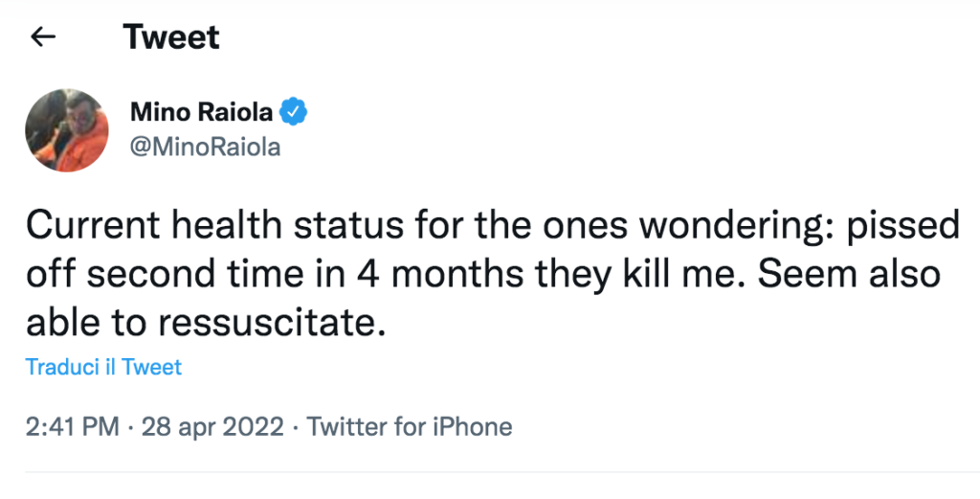Open the @MinoRaiola handle link
980x499 pixels.
coord(206,149)
